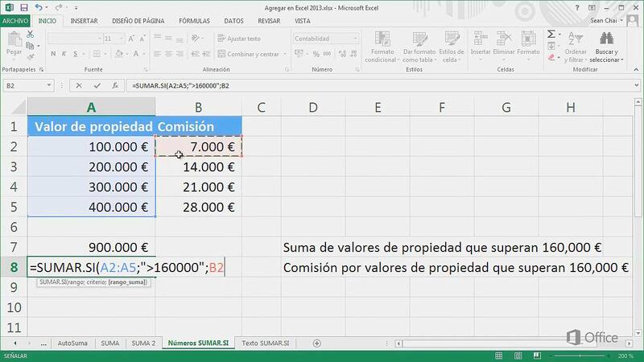The image size is (644, 362).
Task: Cancel the formula entry with X button
Action: pyautogui.click(x=77, y=84)
